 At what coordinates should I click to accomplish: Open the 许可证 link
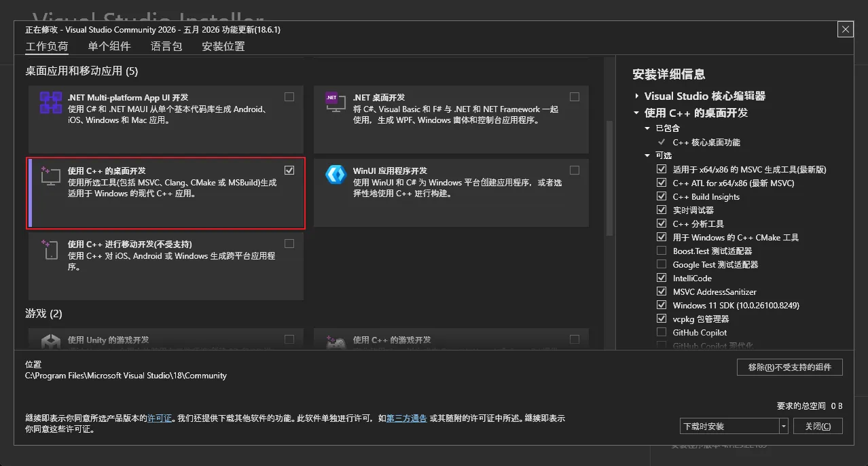point(160,418)
